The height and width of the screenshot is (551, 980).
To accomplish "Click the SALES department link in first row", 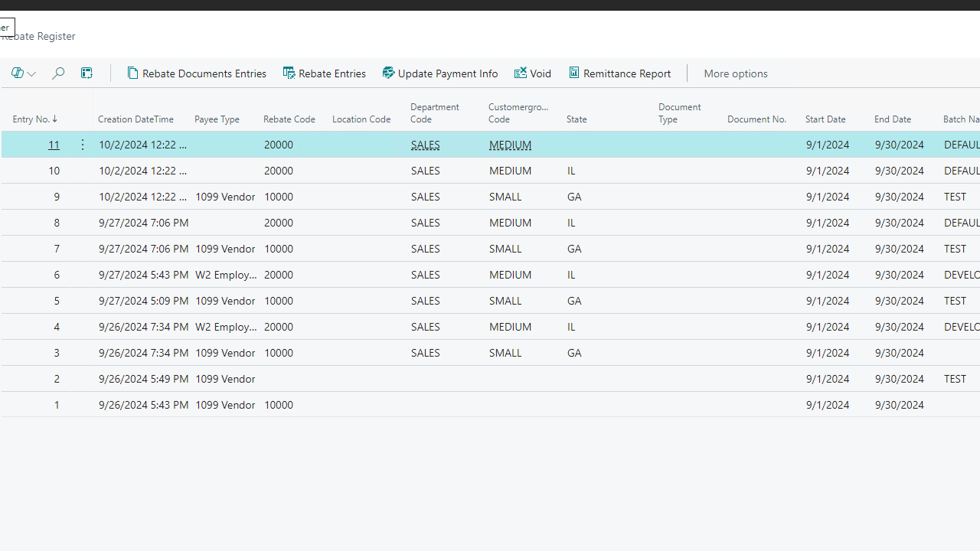I will 425,145.
